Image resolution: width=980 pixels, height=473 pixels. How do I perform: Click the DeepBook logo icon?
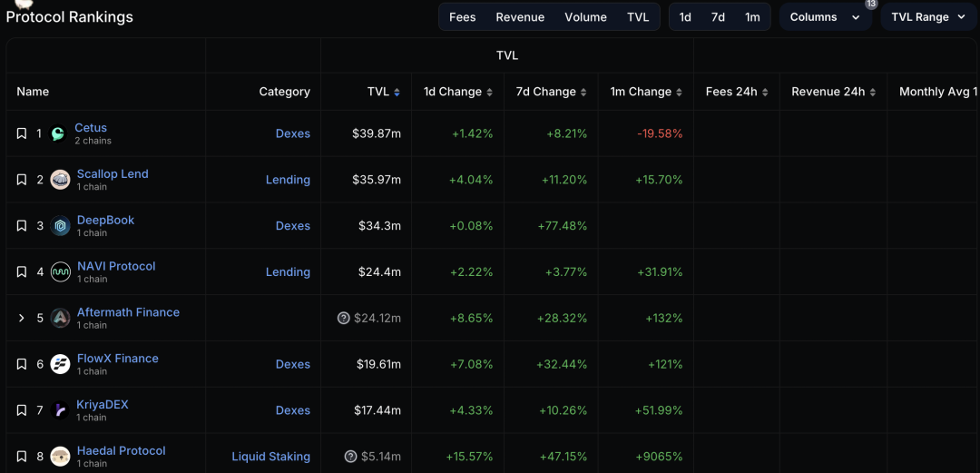coord(61,226)
